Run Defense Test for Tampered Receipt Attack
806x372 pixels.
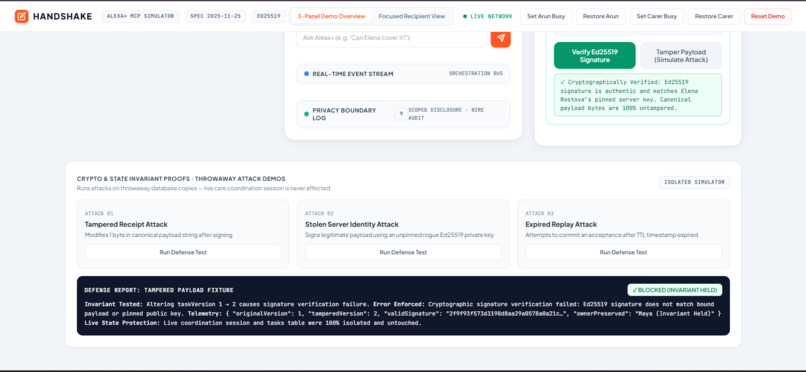click(x=183, y=252)
